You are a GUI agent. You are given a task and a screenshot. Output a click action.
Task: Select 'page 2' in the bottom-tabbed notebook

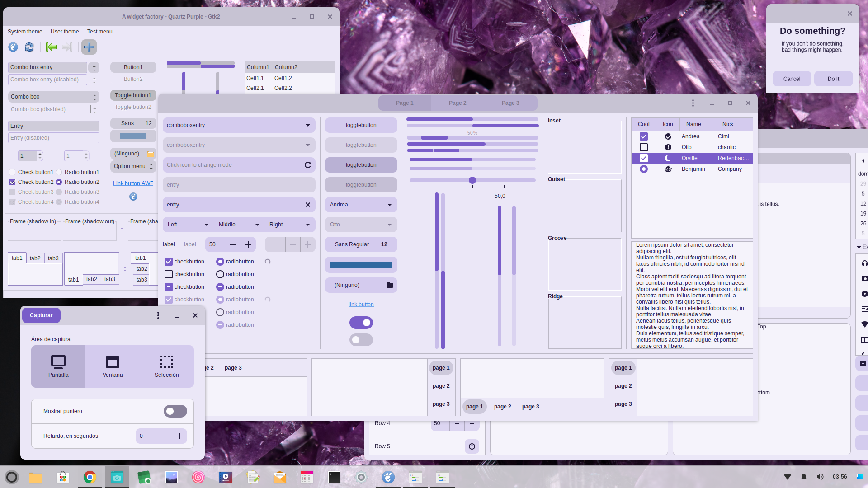pyautogui.click(x=503, y=407)
